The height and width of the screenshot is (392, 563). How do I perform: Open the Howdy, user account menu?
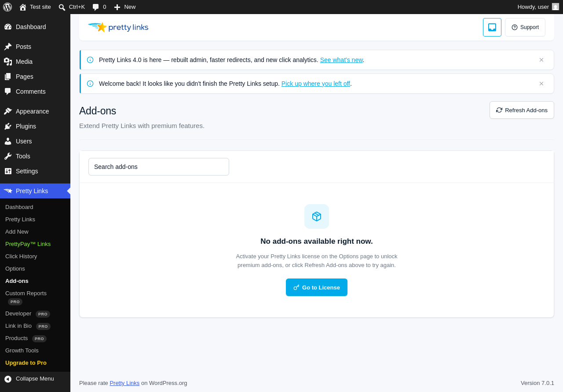[x=538, y=7]
